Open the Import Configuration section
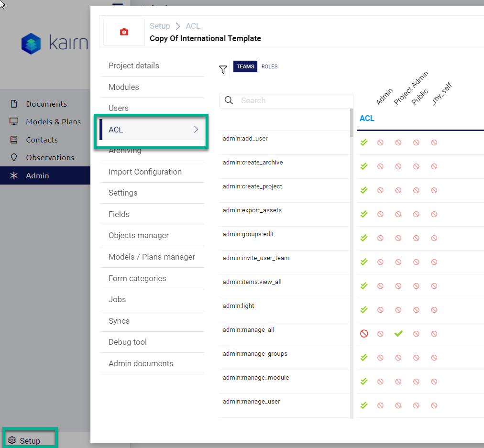Viewport: 484px width, 448px height. [145, 172]
